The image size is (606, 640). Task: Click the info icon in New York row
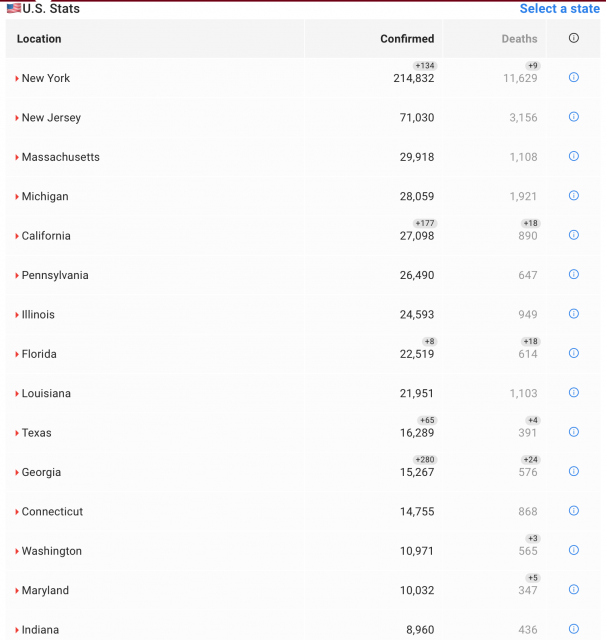(x=574, y=77)
